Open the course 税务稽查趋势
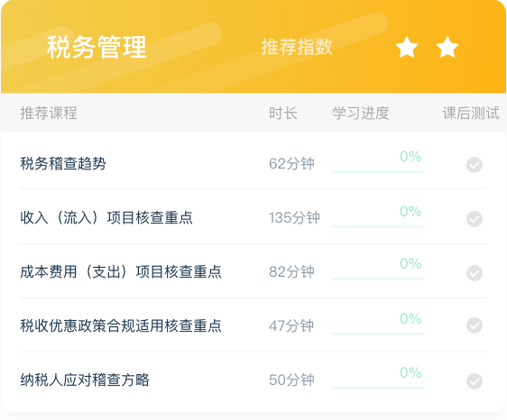The width and height of the screenshot is (507, 420). point(63,163)
